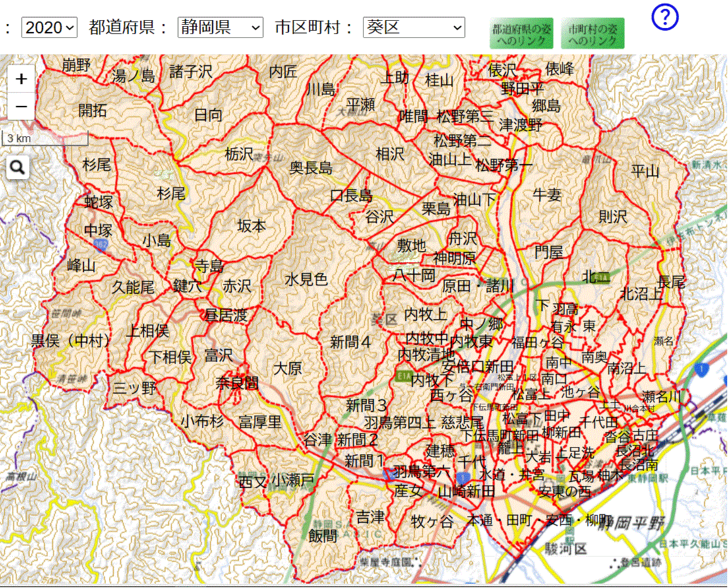Open the map search magnifier
728x588 pixels.
tap(18, 168)
